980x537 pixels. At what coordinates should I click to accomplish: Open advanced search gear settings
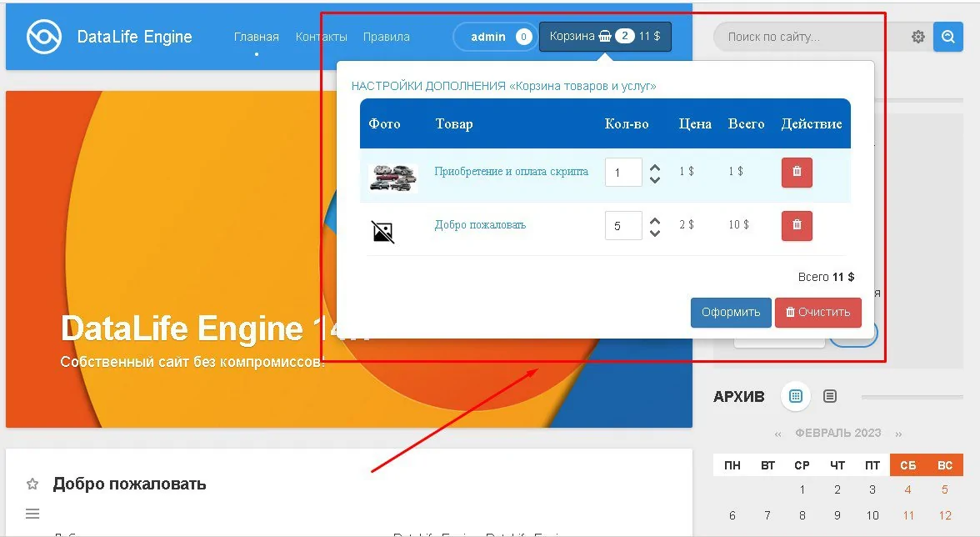pyautogui.click(x=917, y=37)
